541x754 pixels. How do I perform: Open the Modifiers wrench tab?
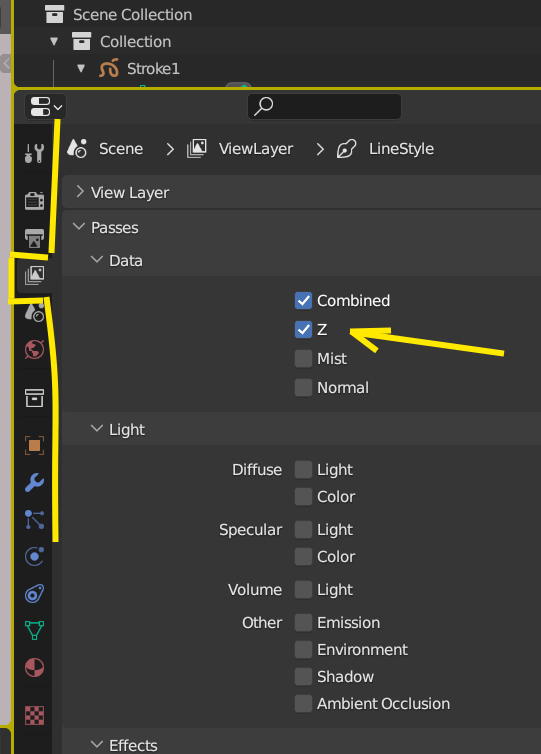34,482
